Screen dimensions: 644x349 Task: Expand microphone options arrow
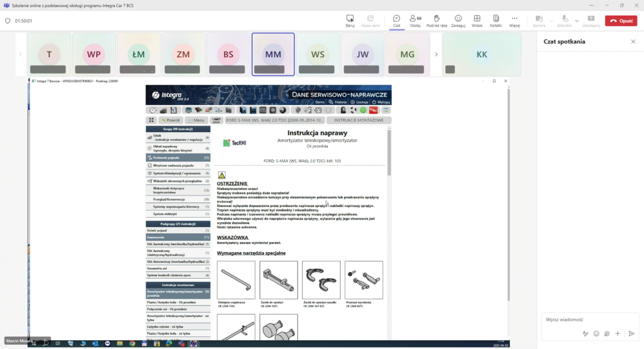click(577, 21)
